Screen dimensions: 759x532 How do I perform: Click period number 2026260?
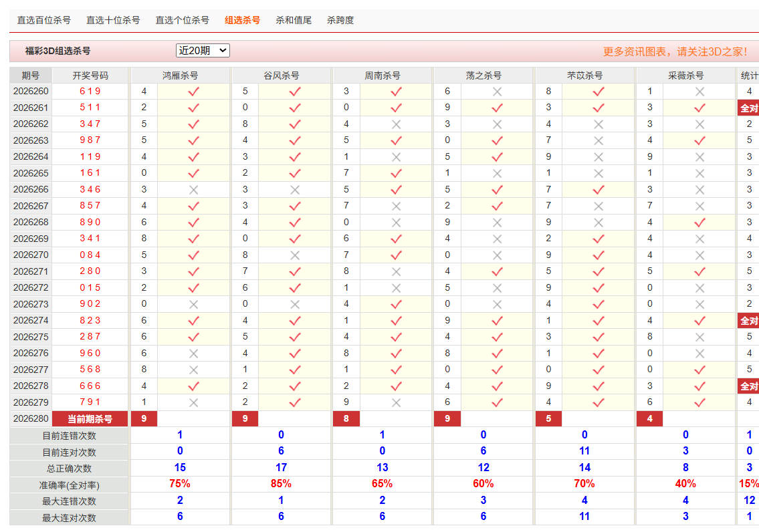(31, 91)
